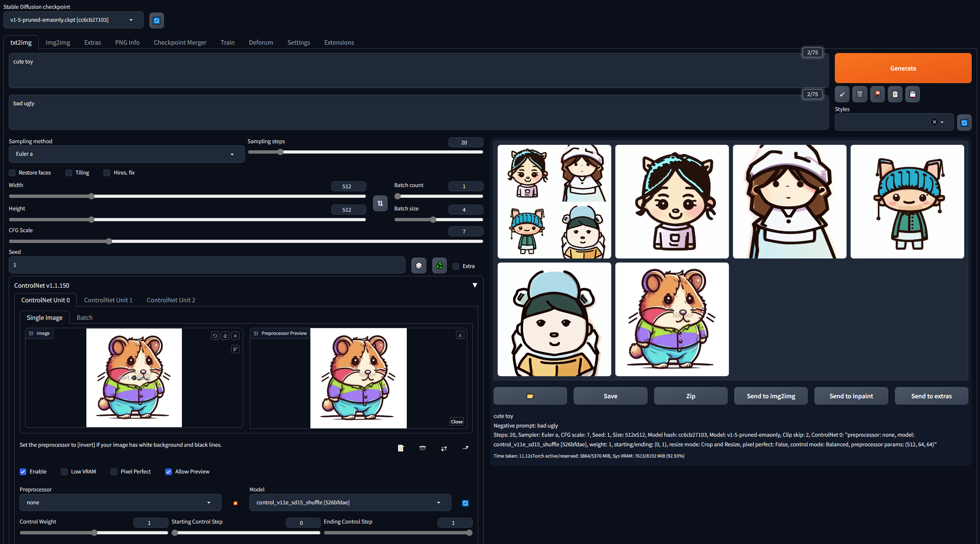Check the Hires. fix option
980x544 pixels.
point(107,173)
